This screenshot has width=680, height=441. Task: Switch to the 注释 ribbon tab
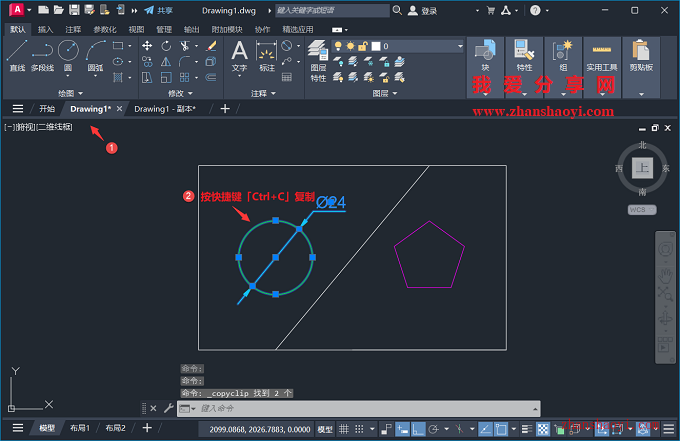tap(73, 29)
